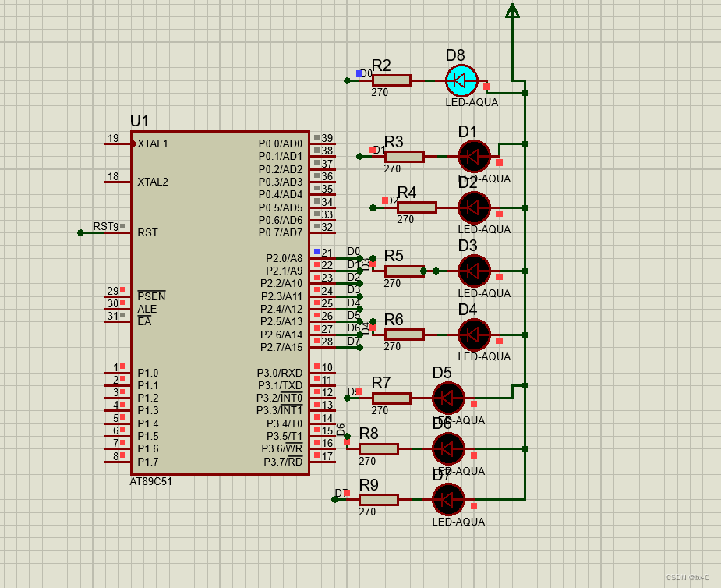Click the P1.0 pin label
721x588 pixels.
[148, 373]
